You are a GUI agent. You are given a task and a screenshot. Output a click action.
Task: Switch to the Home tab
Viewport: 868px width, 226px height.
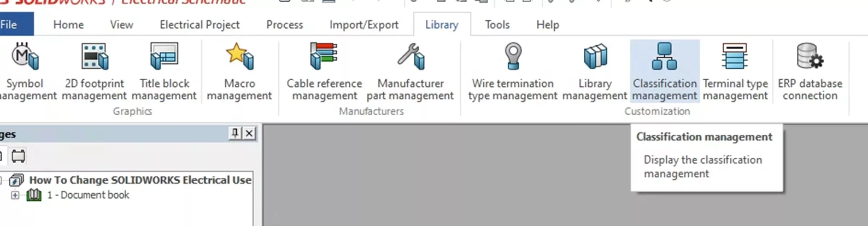[68, 25]
